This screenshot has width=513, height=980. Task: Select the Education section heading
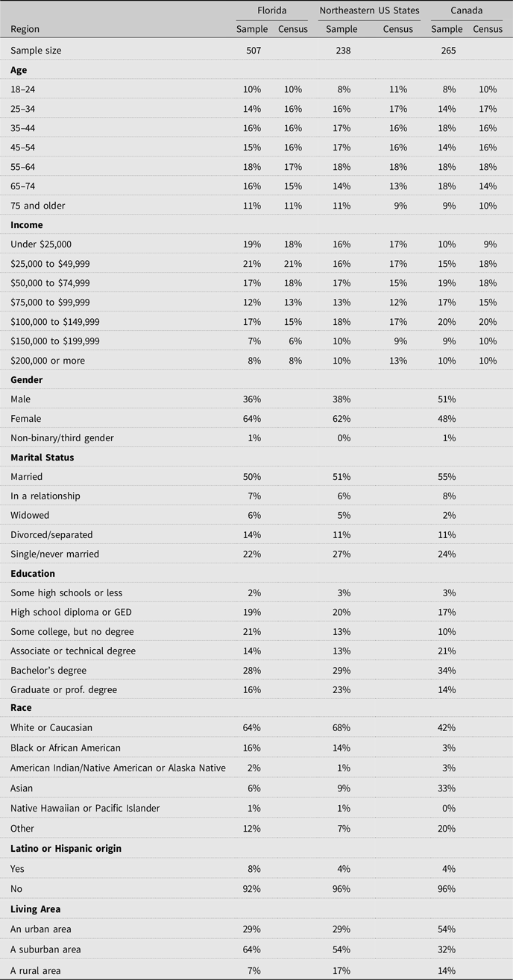[x=33, y=574]
